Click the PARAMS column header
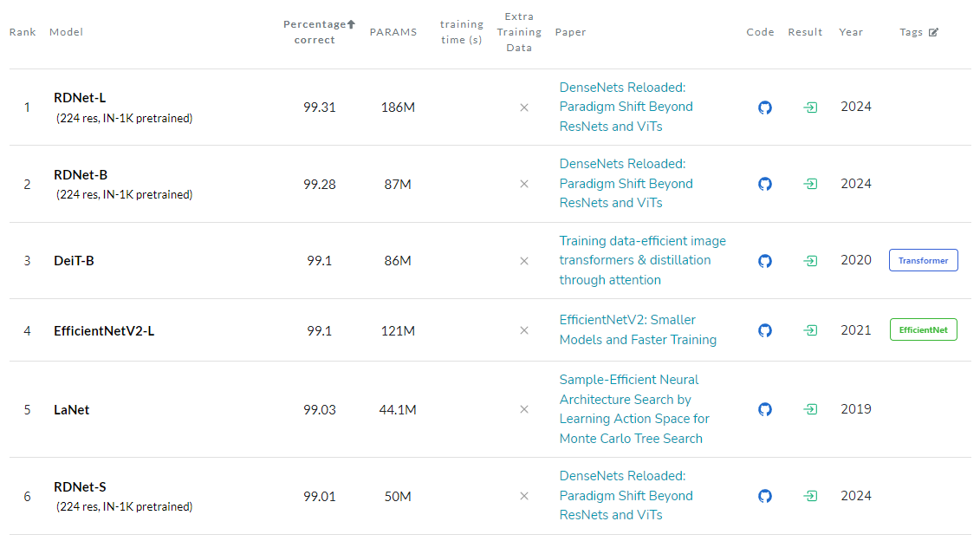 tap(393, 32)
